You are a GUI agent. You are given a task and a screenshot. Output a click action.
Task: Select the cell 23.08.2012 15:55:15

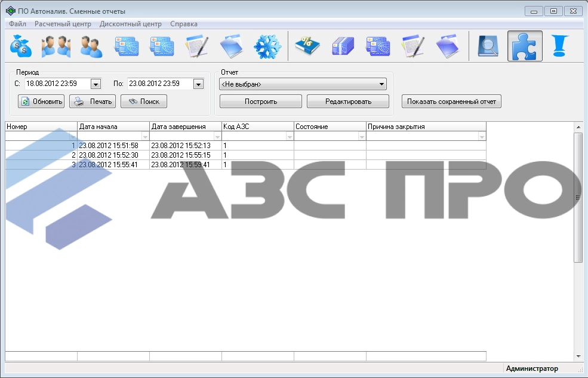[186, 155]
